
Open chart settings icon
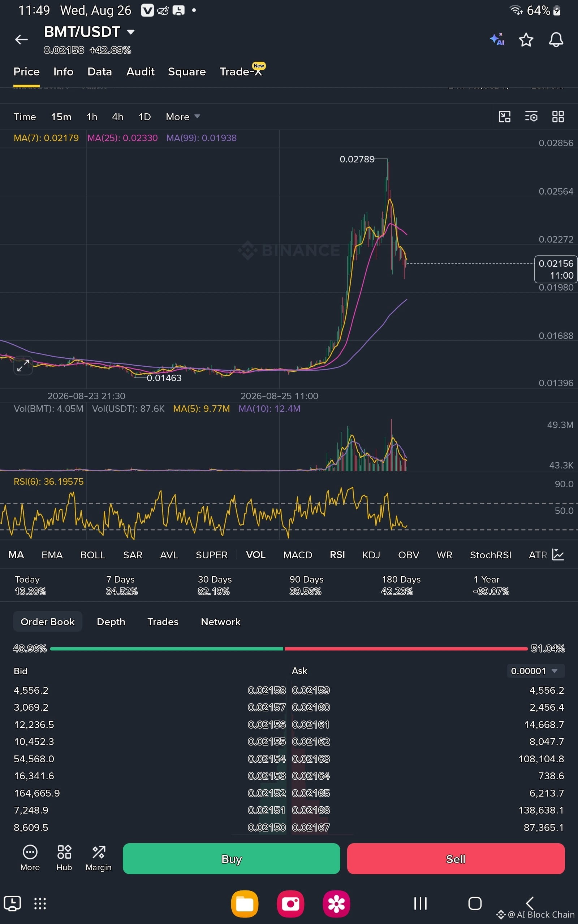click(x=531, y=117)
